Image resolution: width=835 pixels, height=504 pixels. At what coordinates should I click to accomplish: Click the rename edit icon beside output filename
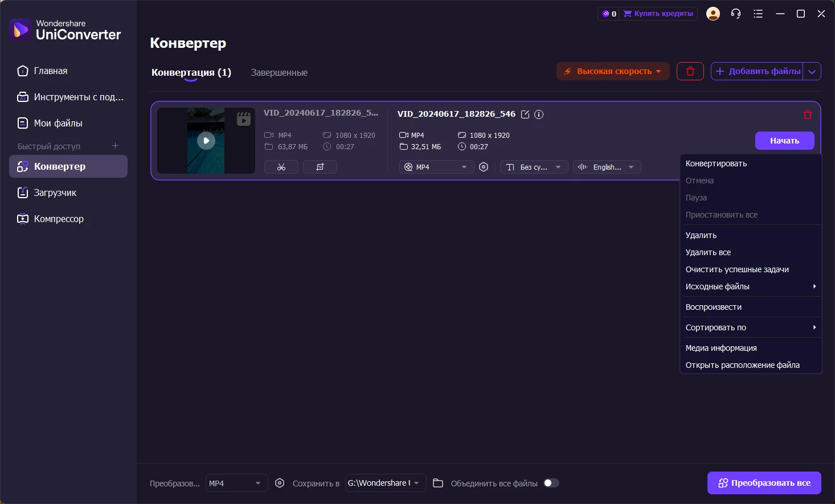(525, 114)
